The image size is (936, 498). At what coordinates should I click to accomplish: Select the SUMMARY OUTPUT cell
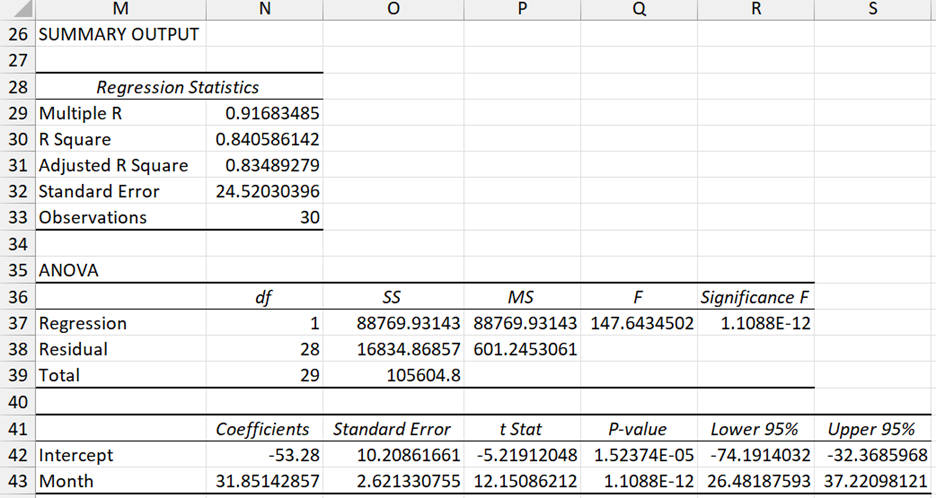(x=119, y=34)
